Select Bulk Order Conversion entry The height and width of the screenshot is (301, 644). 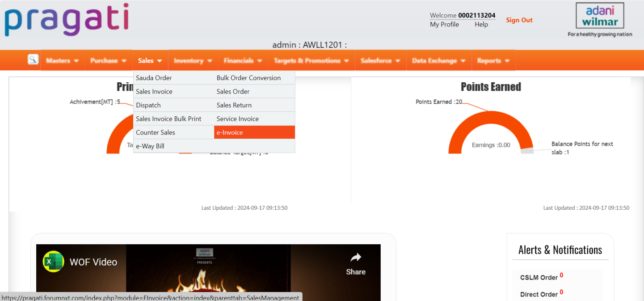(254, 78)
